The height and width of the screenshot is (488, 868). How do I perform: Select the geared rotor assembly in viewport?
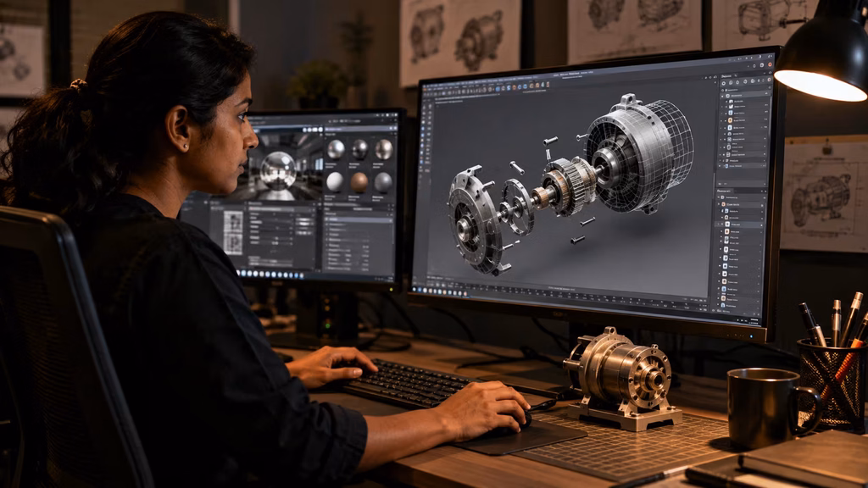tap(567, 186)
